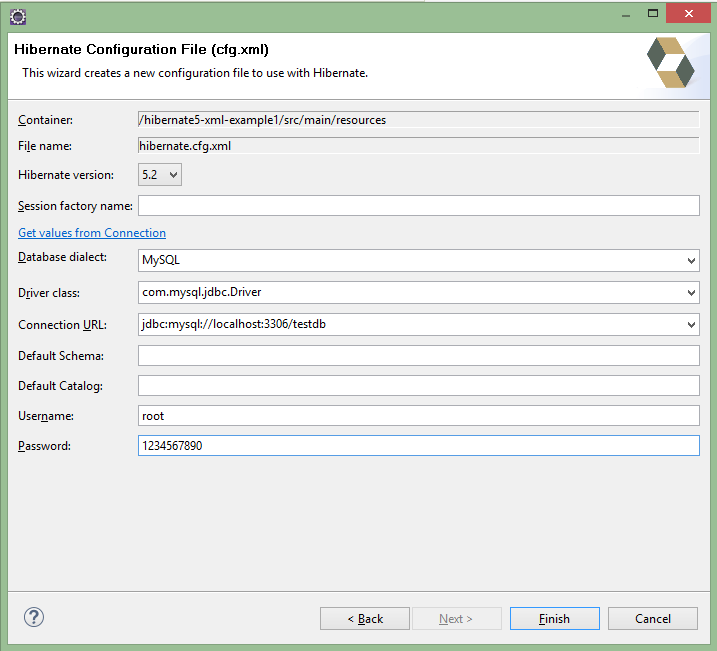Open the Hibernate version dropdown
Image resolution: width=717 pixels, height=651 pixels.
[160, 175]
